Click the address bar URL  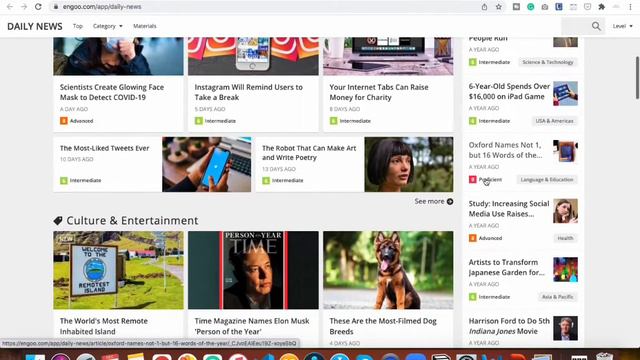[x=102, y=7]
